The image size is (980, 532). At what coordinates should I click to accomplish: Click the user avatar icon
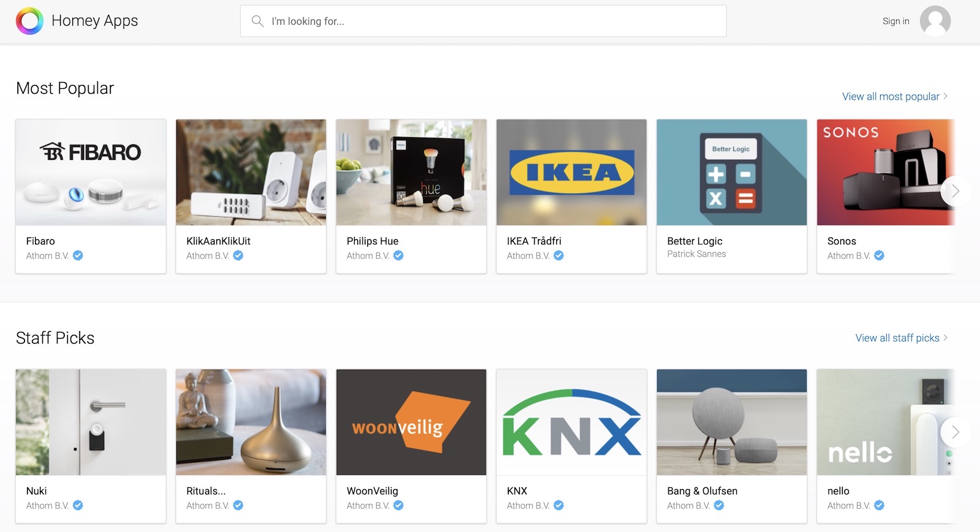click(935, 21)
